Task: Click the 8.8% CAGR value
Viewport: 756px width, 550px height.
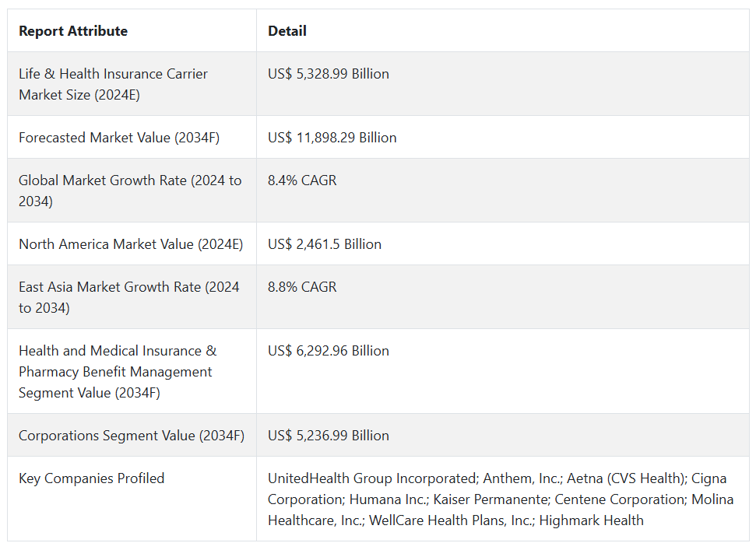Action: [302, 287]
